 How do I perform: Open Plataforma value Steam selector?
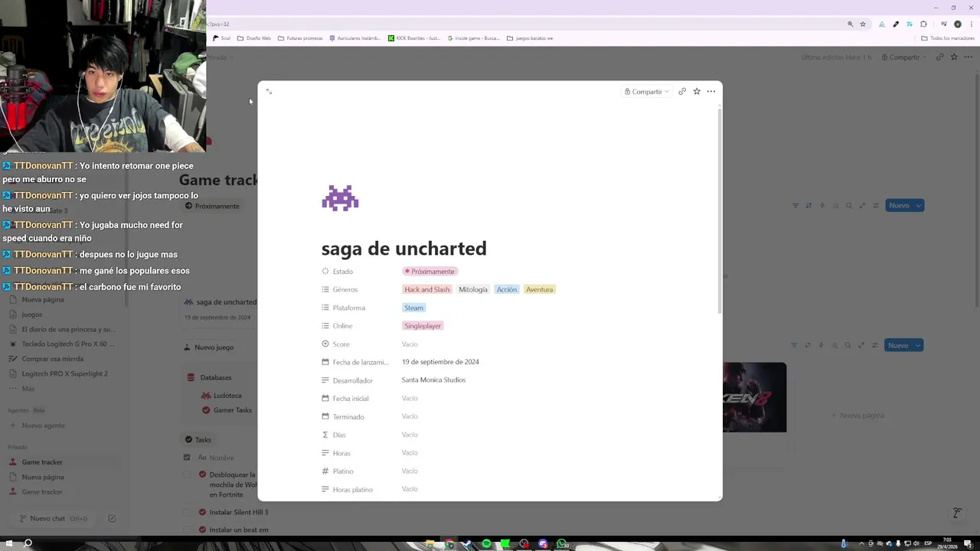(x=413, y=308)
